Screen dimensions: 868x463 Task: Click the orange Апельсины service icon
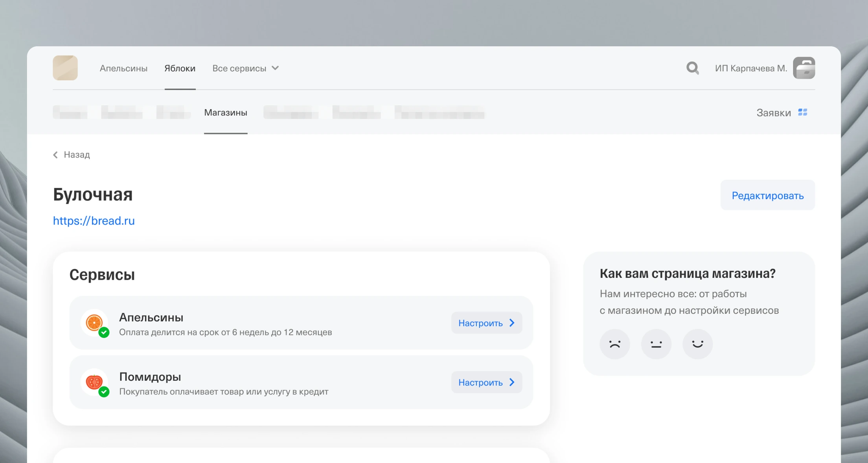point(94,323)
